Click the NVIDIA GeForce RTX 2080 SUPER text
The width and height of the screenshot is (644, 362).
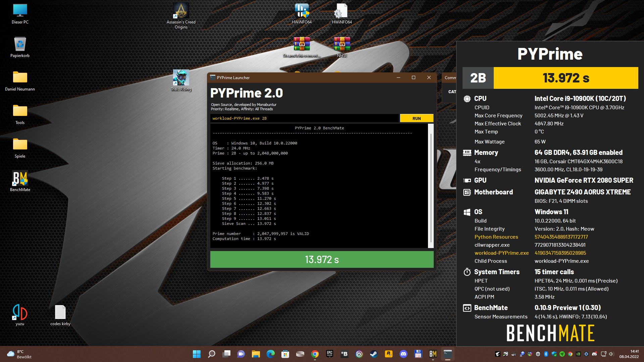584,180
